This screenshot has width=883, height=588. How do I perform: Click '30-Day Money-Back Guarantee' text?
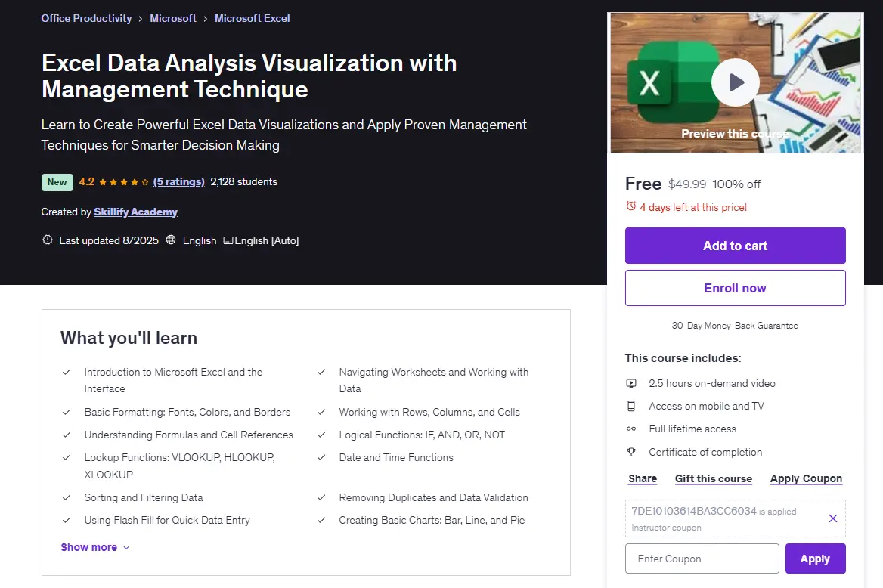point(735,326)
